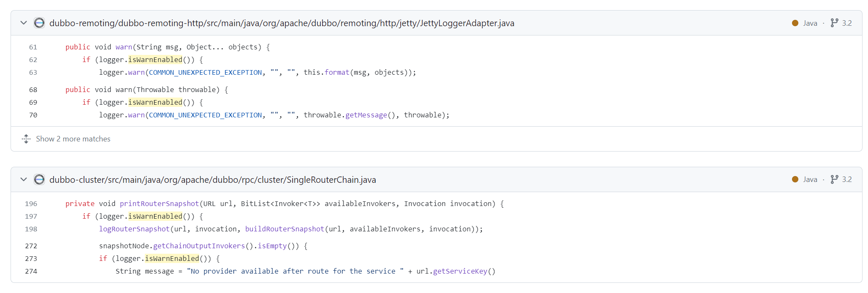Select the 3.2 branch label on JettyLoggerAdapter result
The image size is (868, 293).
(x=847, y=23)
